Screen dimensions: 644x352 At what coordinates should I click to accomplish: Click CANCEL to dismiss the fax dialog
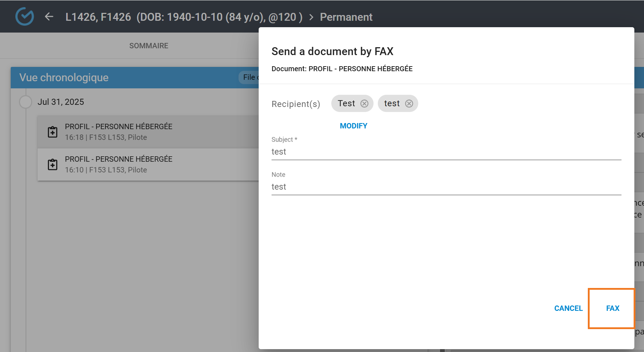(x=568, y=308)
